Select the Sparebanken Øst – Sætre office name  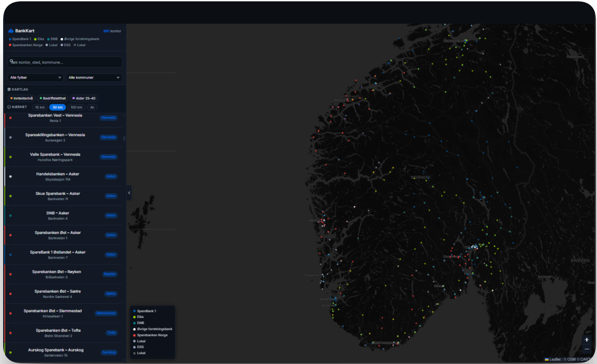pos(58,291)
